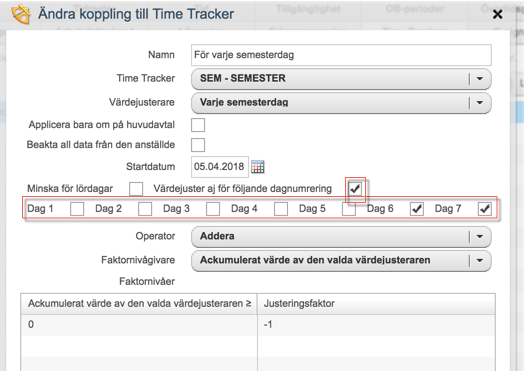Uncheck the Dag 6 checkbox
The image size is (525, 371).
coord(417,209)
